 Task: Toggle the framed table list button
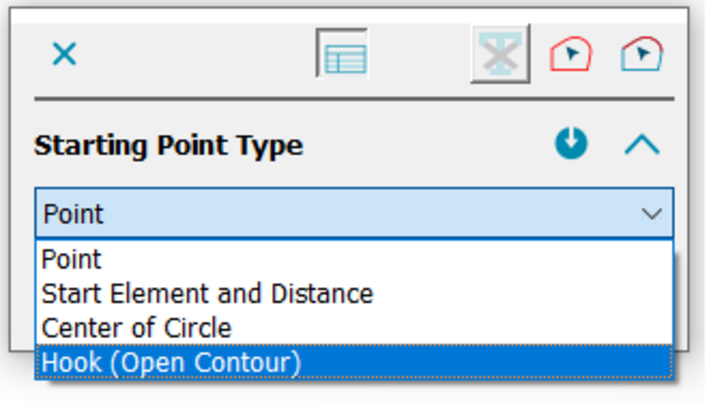[343, 54]
